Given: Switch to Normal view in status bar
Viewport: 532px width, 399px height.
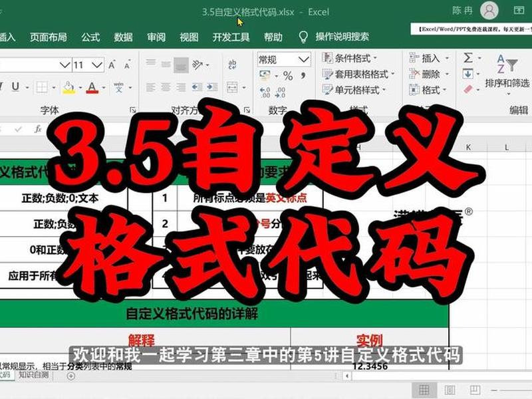Looking at the screenshot, I should [x=424, y=390].
